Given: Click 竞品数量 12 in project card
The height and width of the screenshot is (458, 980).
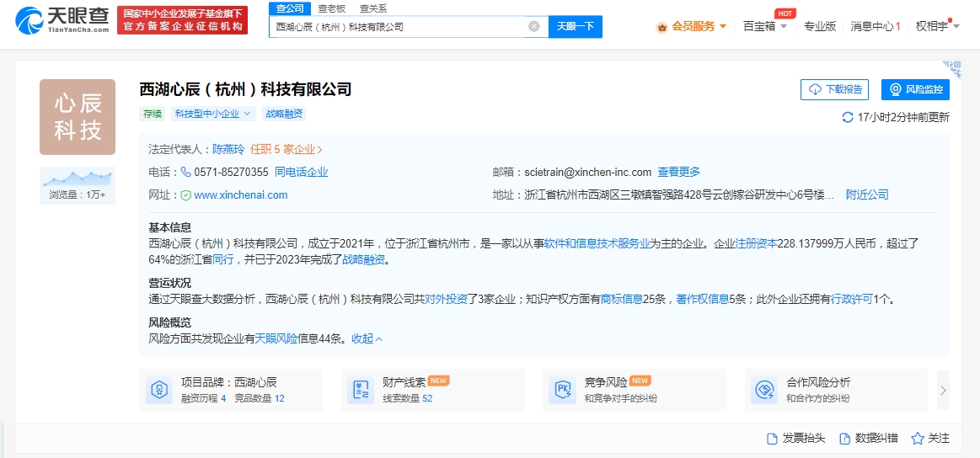Looking at the screenshot, I should [260, 398].
